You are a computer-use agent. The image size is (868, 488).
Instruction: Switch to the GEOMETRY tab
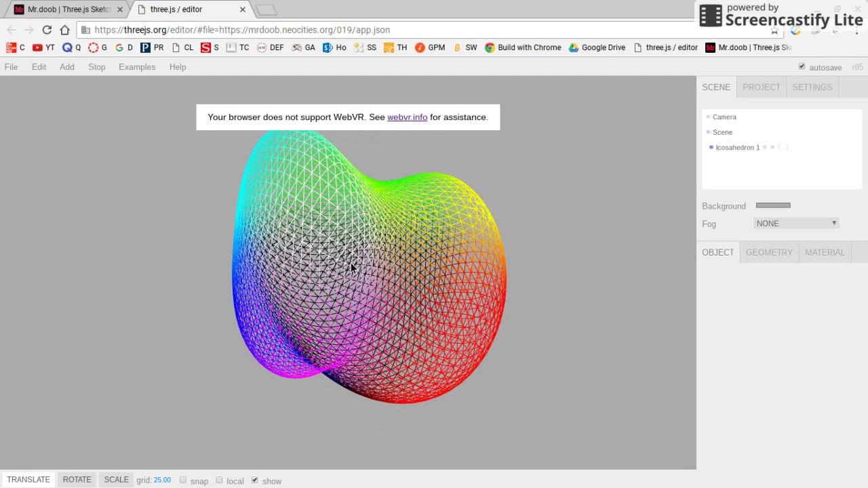pos(769,252)
